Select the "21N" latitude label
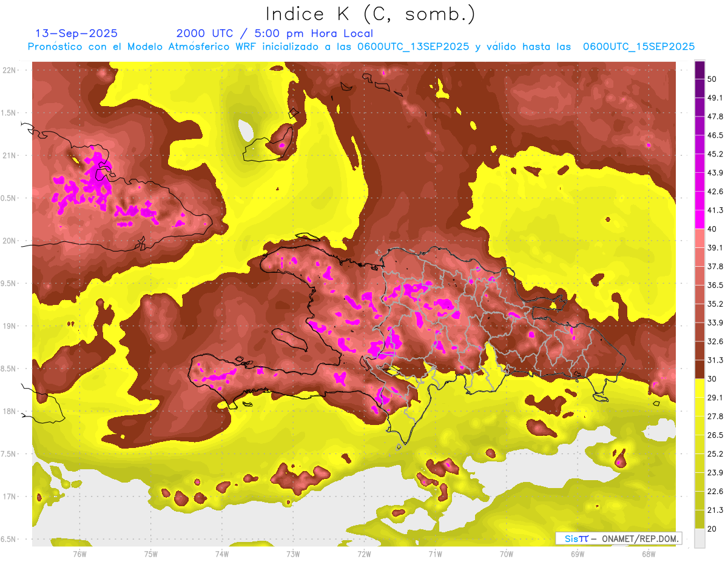The height and width of the screenshot is (562, 728). pyautogui.click(x=9, y=155)
